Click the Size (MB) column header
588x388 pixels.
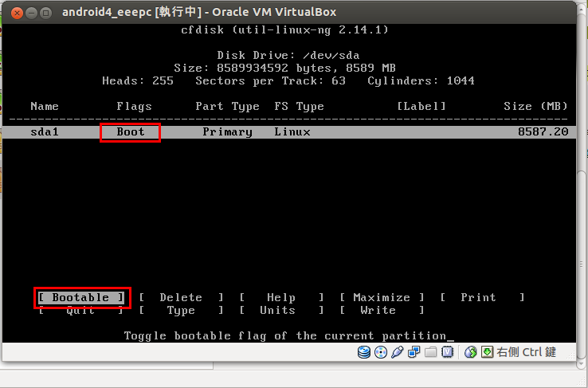535,107
